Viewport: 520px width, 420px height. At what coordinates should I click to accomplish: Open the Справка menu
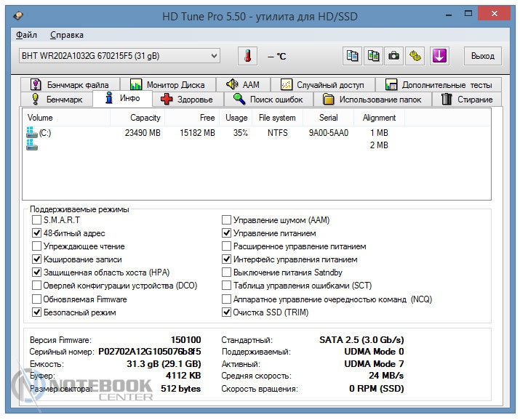coord(67,35)
